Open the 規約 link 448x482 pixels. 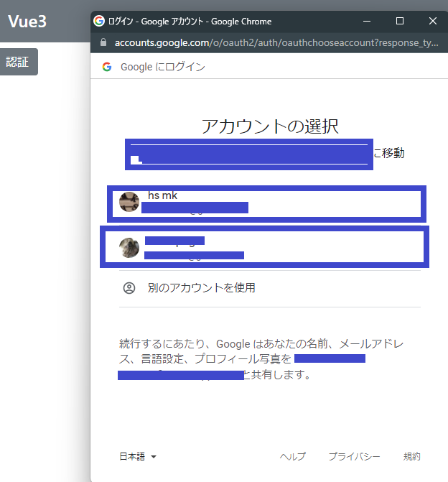click(411, 456)
